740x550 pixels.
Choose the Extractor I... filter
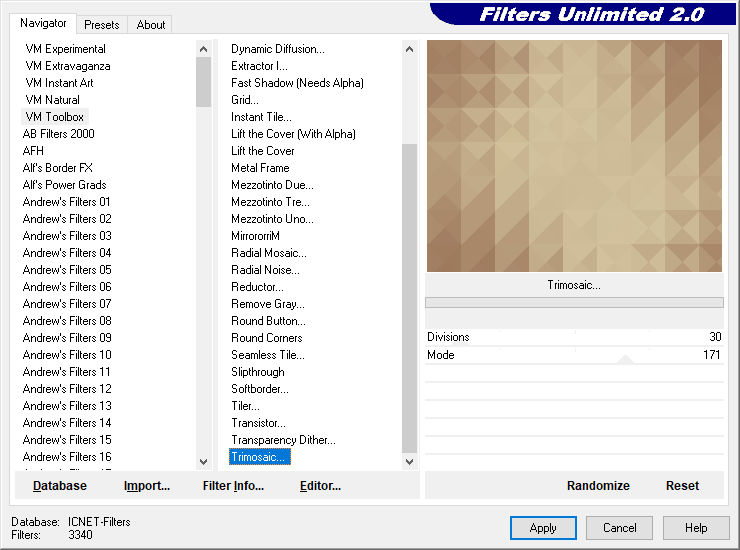259,66
